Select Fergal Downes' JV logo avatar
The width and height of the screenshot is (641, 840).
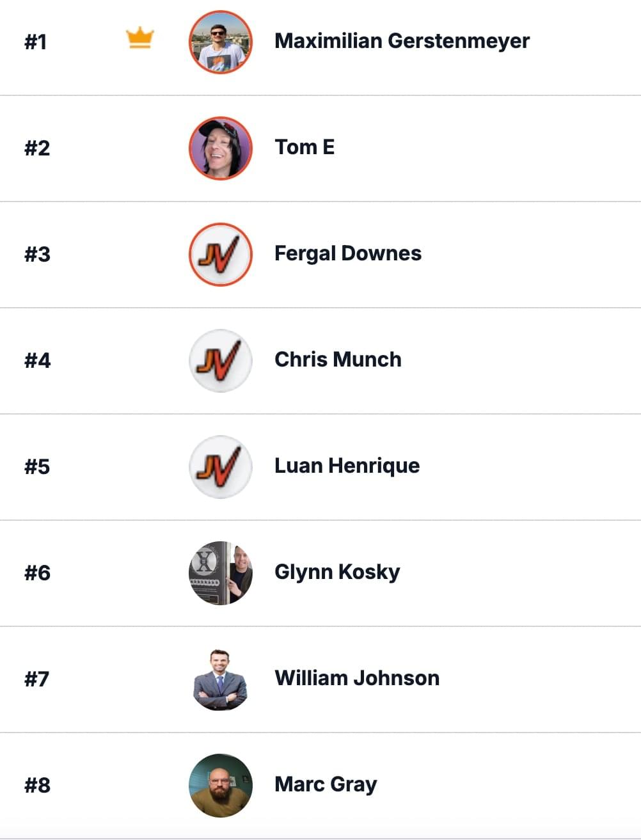click(221, 255)
